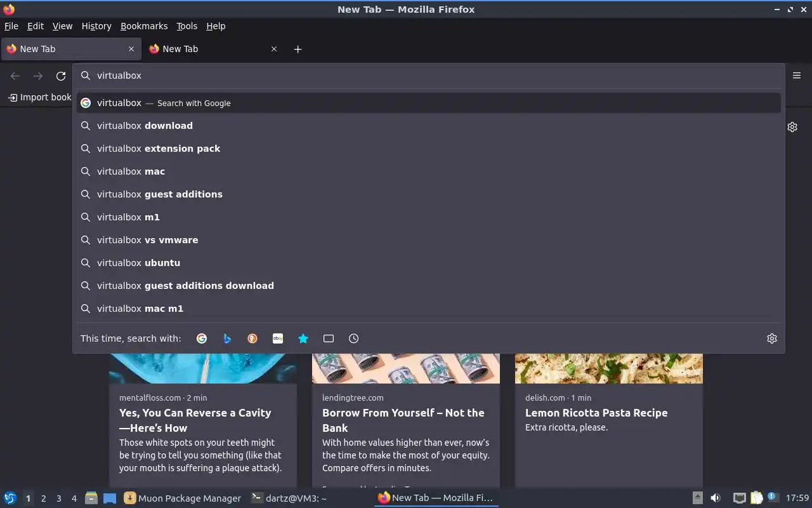
Task: Switch to workspace 3 in pager
Action: tap(58, 498)
